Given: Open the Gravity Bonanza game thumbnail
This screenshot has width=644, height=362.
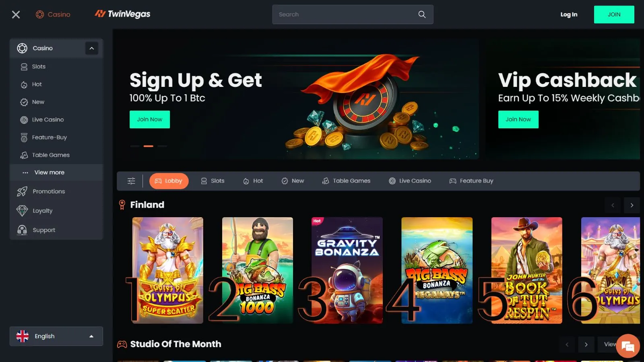Looking at the screenshot, I should click(x=347, y=270).
